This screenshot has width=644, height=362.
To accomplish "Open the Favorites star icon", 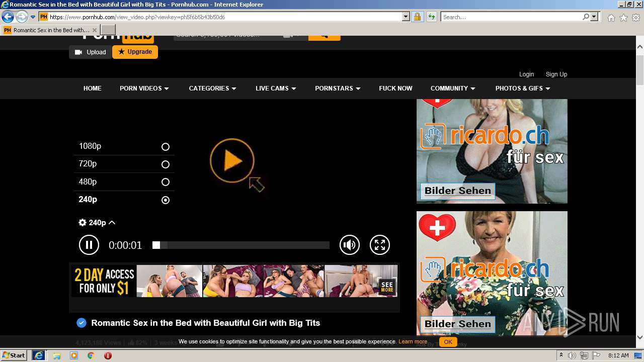I will pos(623,18).
